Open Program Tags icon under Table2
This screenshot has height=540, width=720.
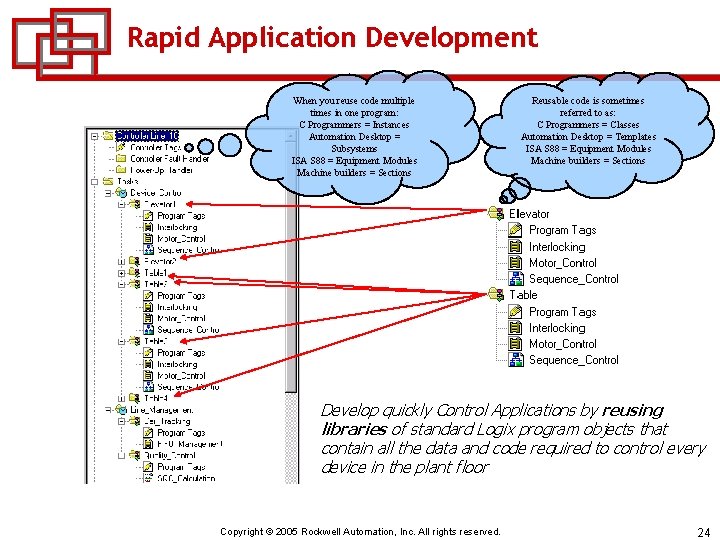[x=148, y=296]
